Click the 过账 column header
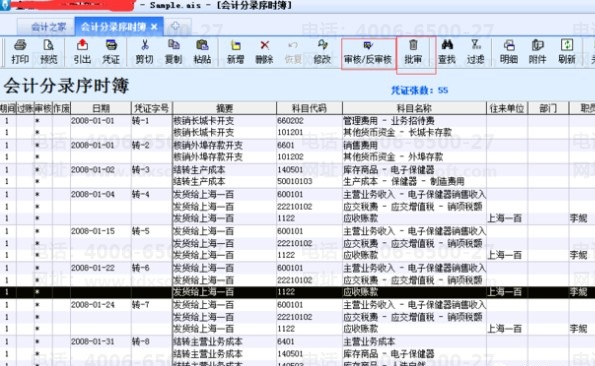The width and height of the screenshot is (595, 366). pyautogui.click(x=25, y=108)
